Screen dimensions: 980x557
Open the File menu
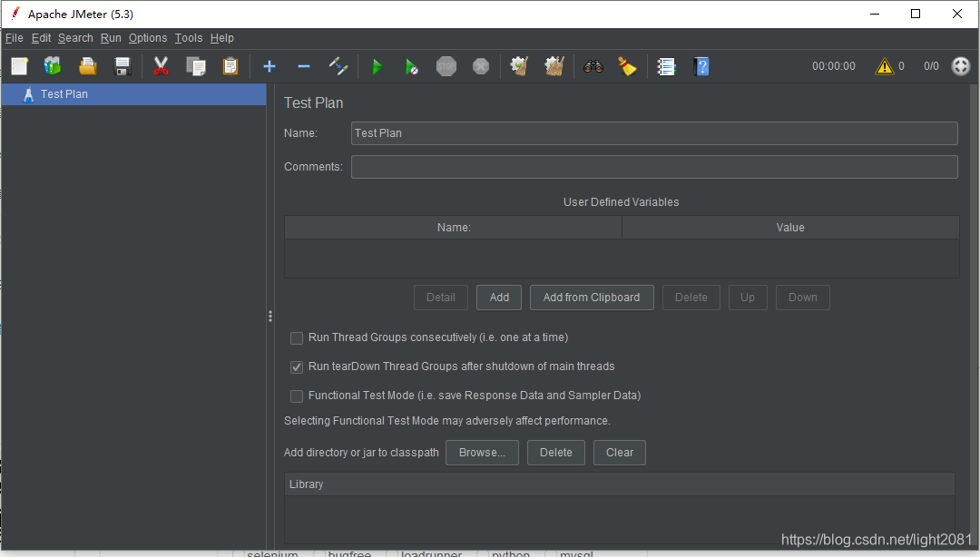pyautogui.click(x=14, y=38)
